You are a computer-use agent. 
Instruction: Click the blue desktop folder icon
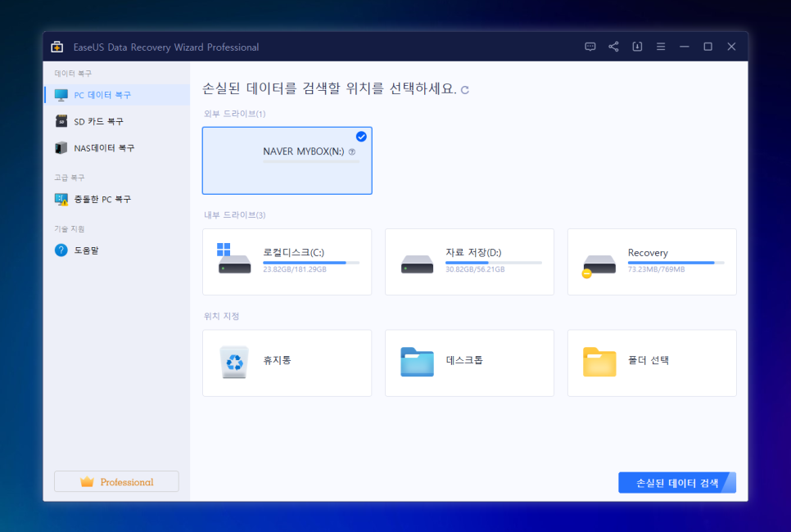coord(417,362)
